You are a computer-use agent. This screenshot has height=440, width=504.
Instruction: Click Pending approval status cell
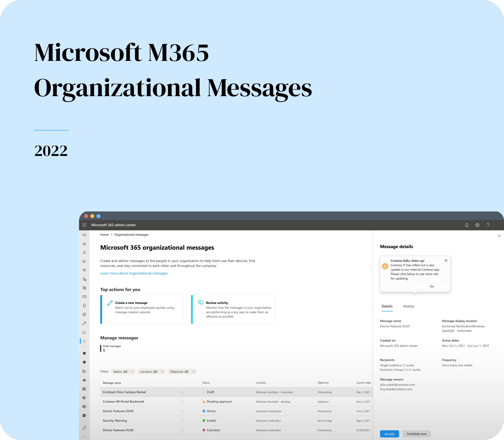click(217, 402)
